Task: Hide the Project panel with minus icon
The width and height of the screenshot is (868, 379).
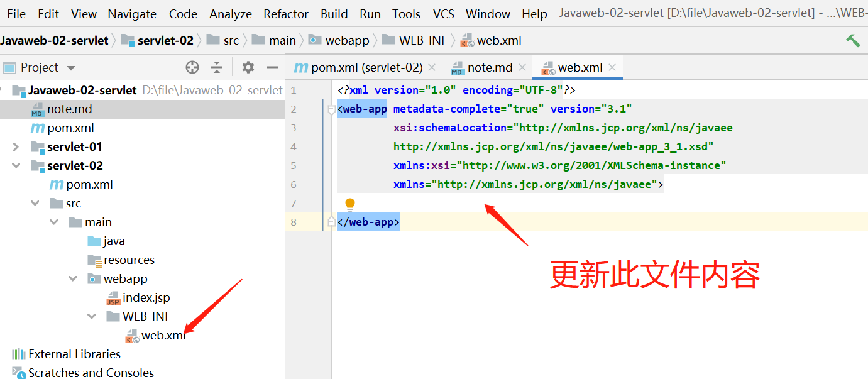Action: pyautogui.click(x=272, y=67)
